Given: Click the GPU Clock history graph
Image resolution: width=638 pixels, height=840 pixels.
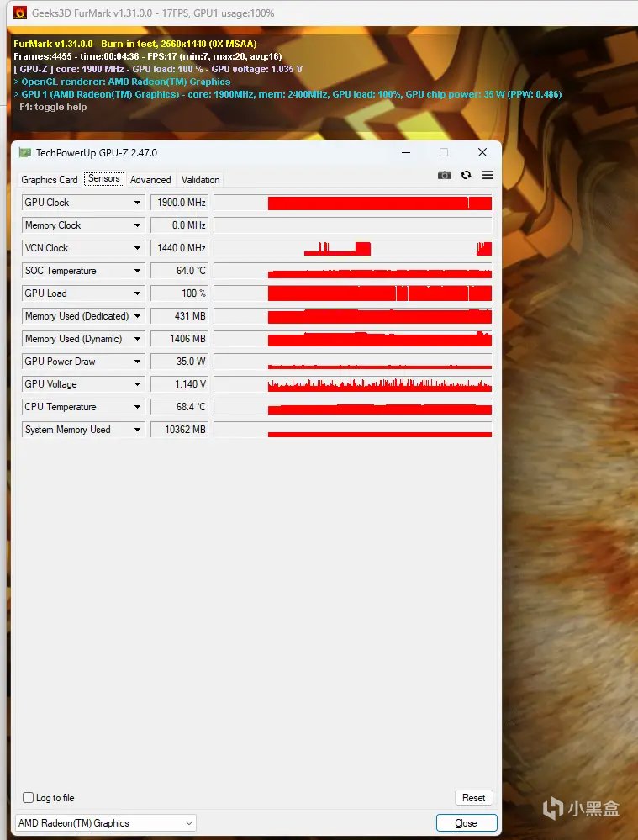Looking at the screenshot, I should point(352,203).
